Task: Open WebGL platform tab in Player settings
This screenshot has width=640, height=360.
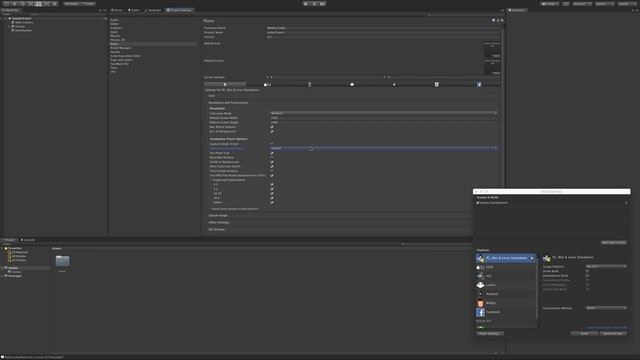Action: (x=436, y=84)
